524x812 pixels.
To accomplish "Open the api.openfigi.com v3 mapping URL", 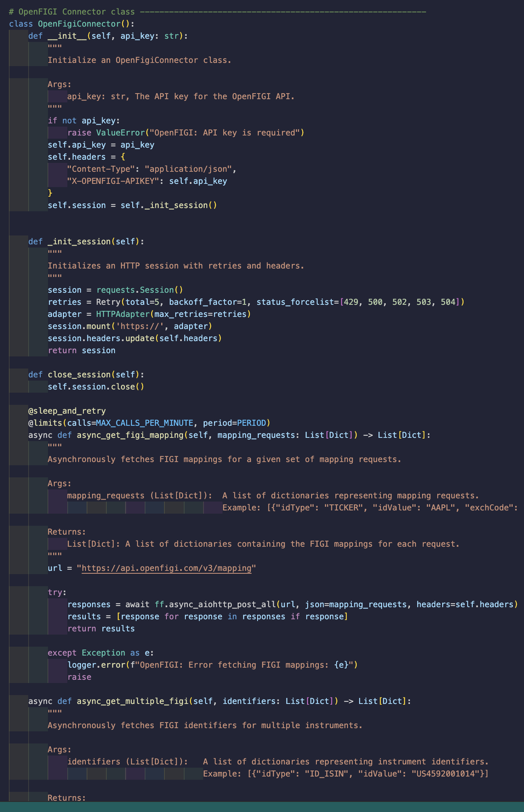I will point(166,568).
